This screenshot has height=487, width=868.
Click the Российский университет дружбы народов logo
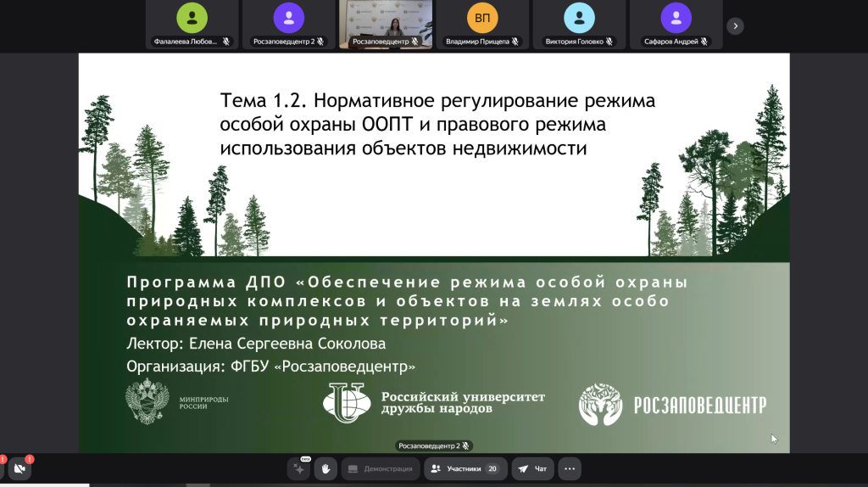[434, 403]
